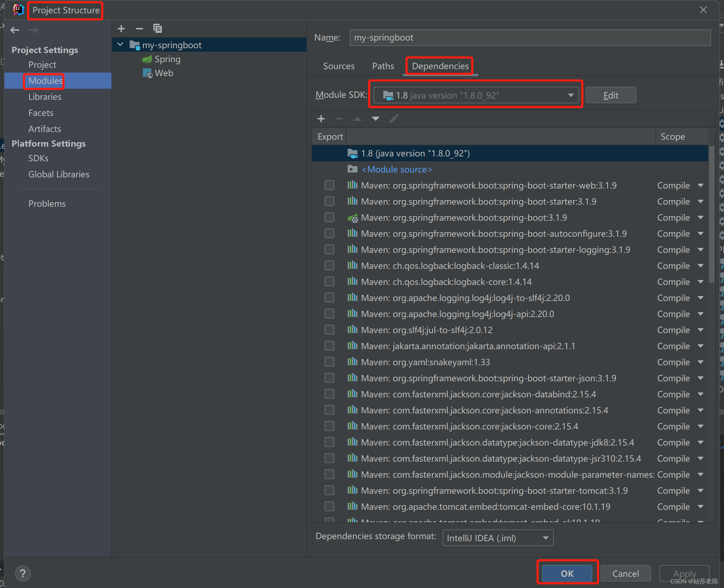Click library icon of logback-classic:1.4.14
The width and height of the screenshot is (724, 588).
(x=353, y=265)
